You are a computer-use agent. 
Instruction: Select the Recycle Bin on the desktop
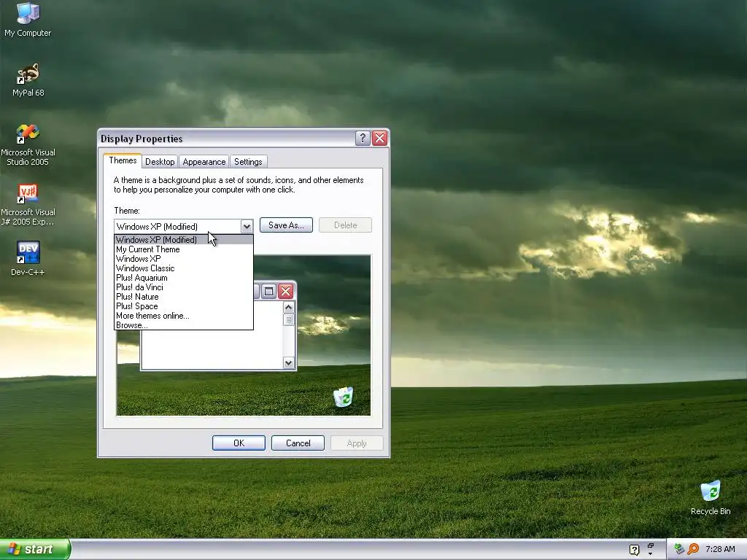click(711, 498)
